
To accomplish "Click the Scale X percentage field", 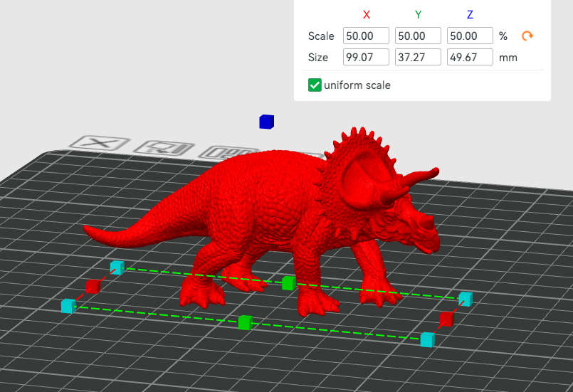I will 366,36.
